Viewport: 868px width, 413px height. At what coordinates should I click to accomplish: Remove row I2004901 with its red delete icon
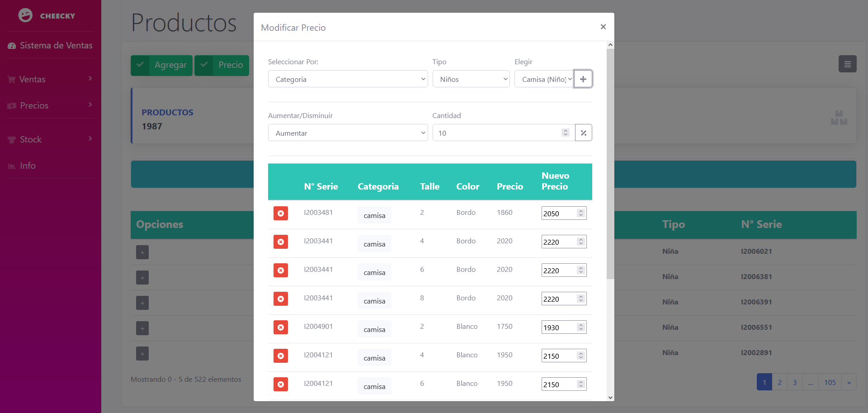point(280,327)
